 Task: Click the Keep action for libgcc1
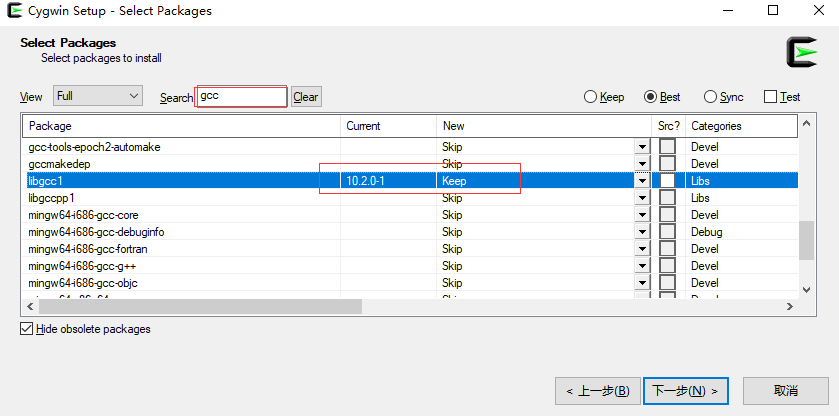(x=454, y=181)
